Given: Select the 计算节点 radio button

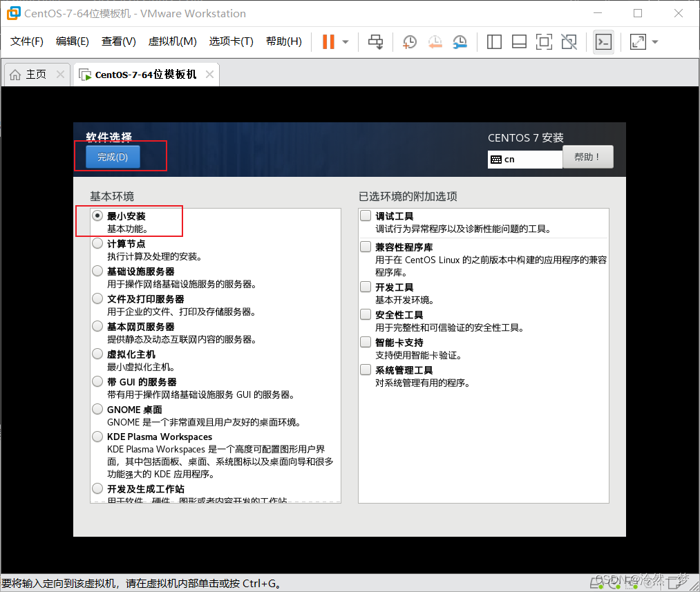Looking at the screenshot, I should click(97, 244).
